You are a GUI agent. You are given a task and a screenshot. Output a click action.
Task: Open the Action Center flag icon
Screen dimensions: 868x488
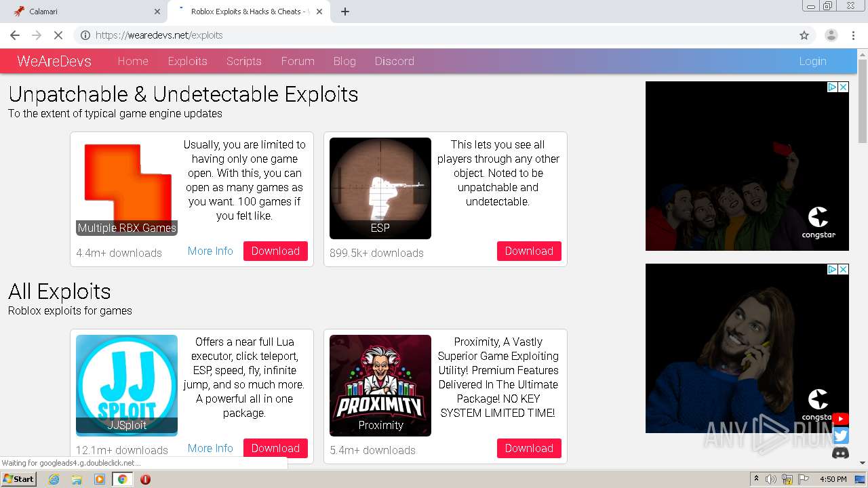click(x=803, y=479)
